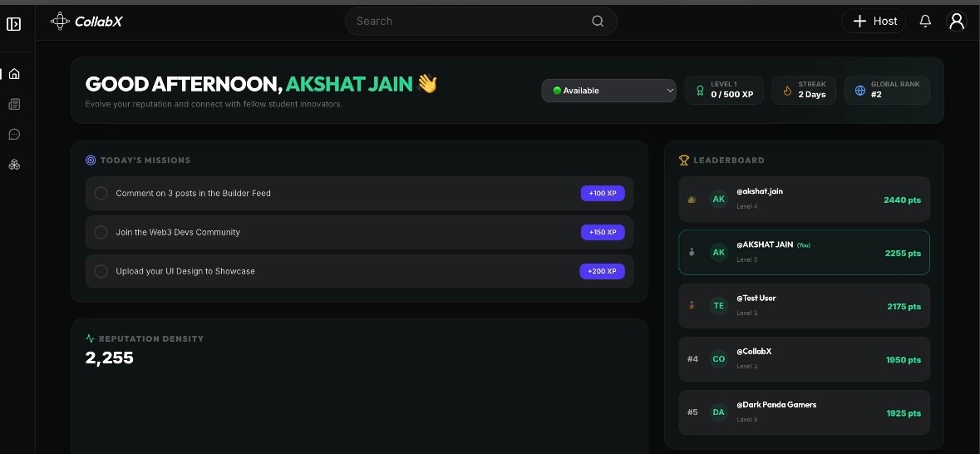
Task: Click the +100 XP reward button
Action: pos(603,193)
